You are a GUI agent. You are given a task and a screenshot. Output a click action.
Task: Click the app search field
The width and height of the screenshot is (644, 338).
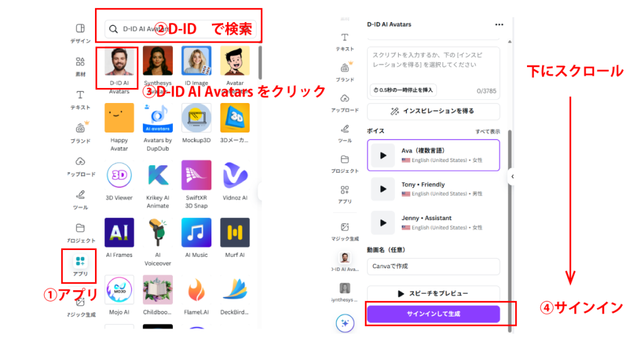(x=180, y=29)
